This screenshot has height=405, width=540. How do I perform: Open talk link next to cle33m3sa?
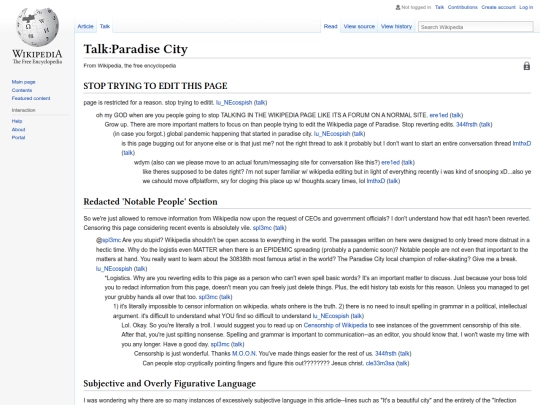403,363
